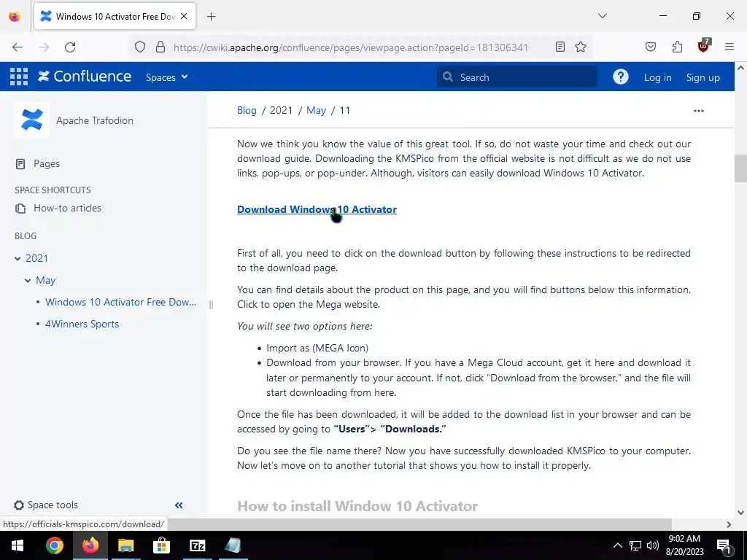The width and height of the screenshot is (747, 560).
Task: Open the network icon in system tray
Action: pyautogui.click(x=635, y=545)
